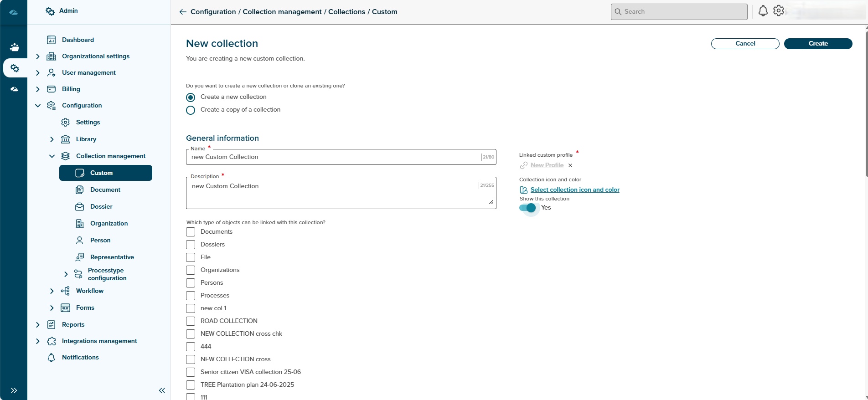Click the notifications bell icon
868x400 pixels.
tap(763, 11)
